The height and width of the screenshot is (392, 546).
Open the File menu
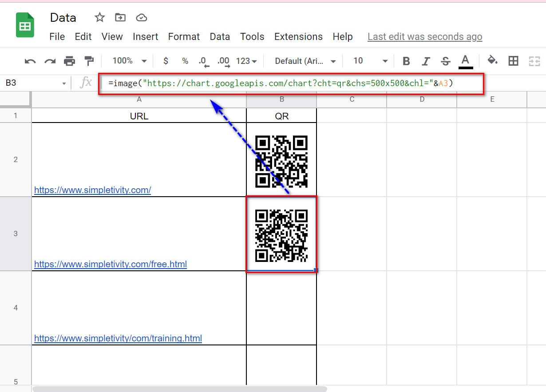tap(57, 37)
